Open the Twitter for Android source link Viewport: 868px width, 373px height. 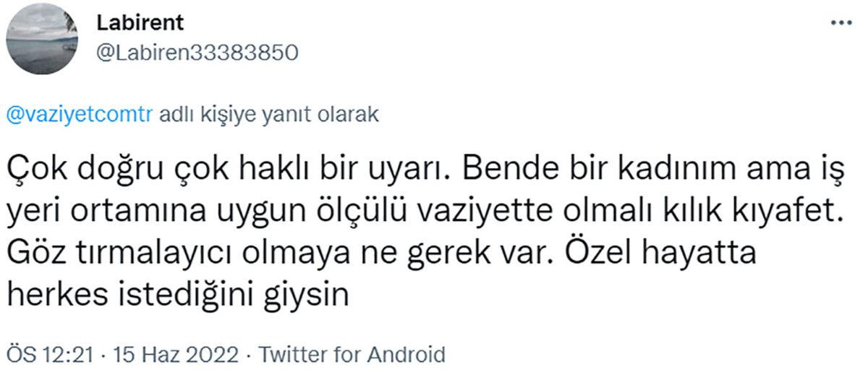(x=351, y=356)
